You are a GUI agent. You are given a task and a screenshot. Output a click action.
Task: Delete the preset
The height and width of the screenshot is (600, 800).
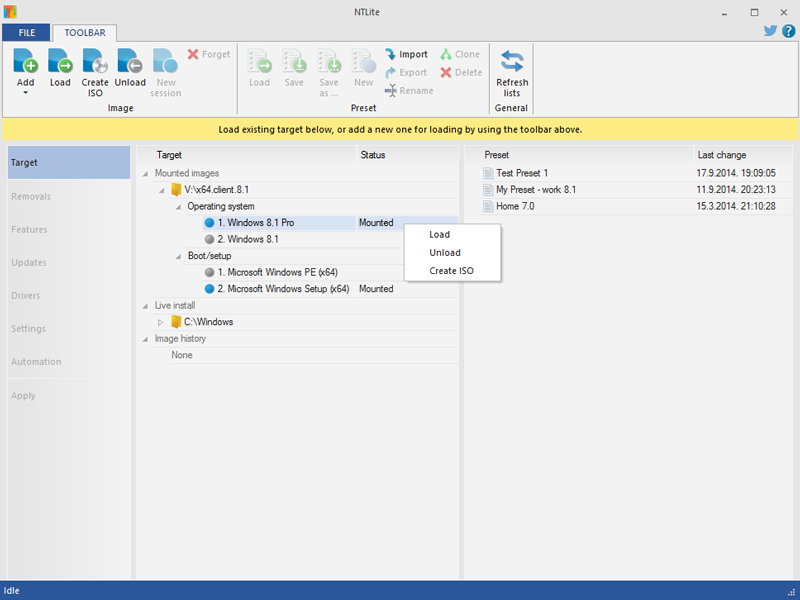click(x=461, y=72)
